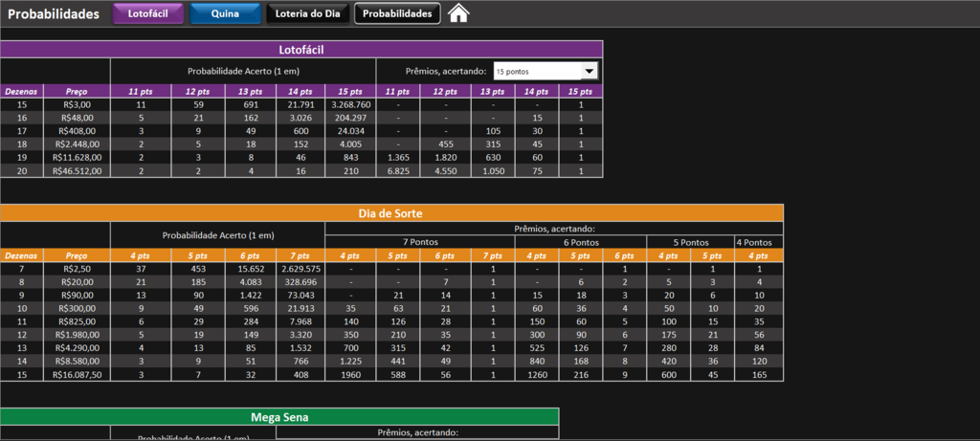This screenshot has width=980, height=441.
Task: Click the 7 Pontos group header
Action: (420, 242)
